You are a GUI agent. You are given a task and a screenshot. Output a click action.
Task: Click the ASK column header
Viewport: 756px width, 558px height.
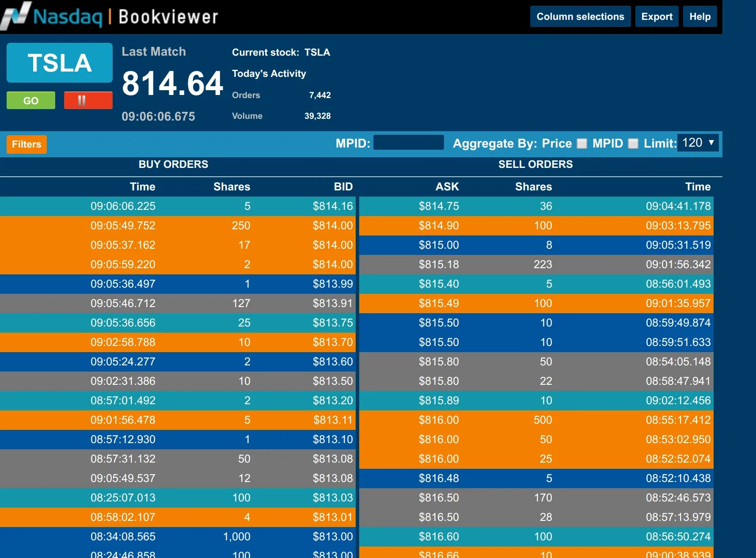[447, 186]
